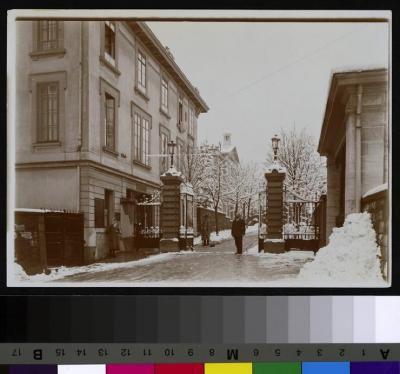
Task: Select the number 17 on grayscale ruler
Action: tap(17, 352)
